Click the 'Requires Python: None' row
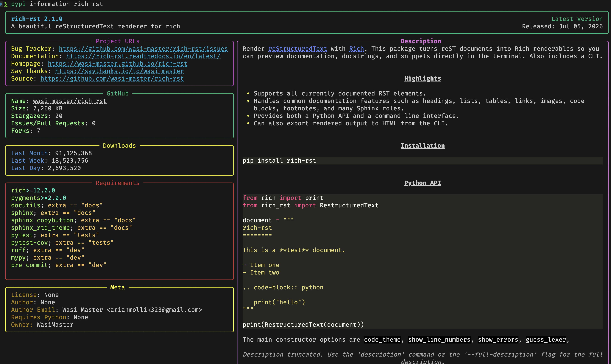Screen dimensions: 611x364 click(x=50, y=317)
